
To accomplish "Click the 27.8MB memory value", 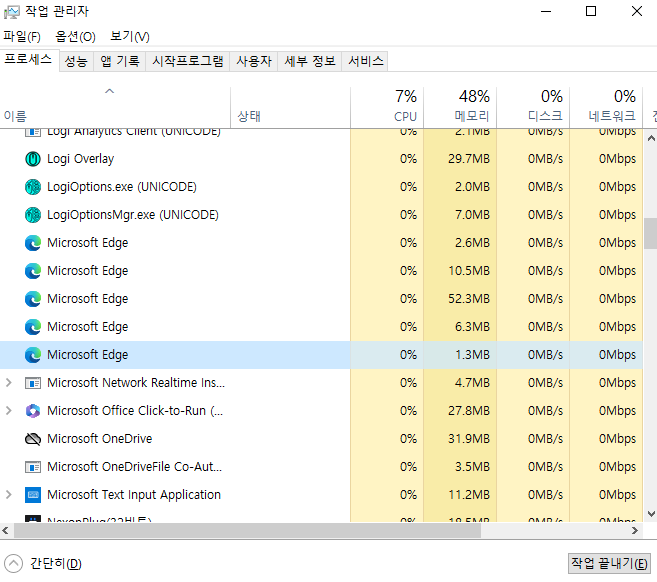I will click(x=468, y=411).
